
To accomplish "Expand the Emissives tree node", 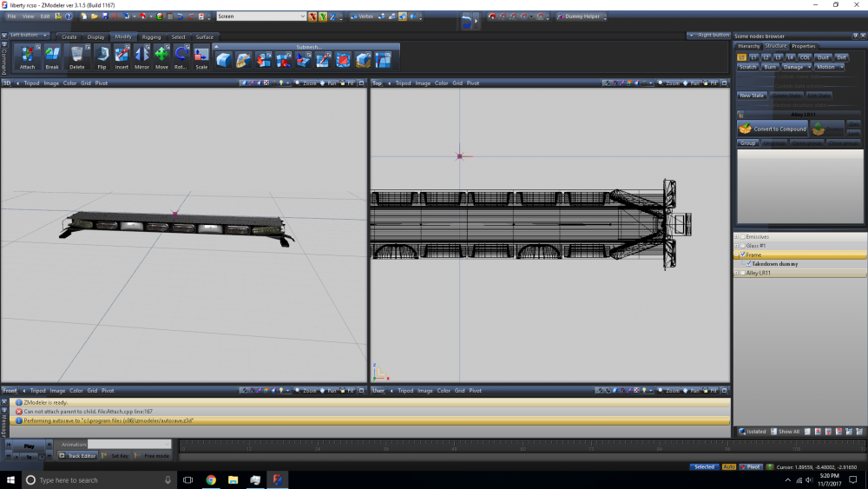I will click(736, 236).
